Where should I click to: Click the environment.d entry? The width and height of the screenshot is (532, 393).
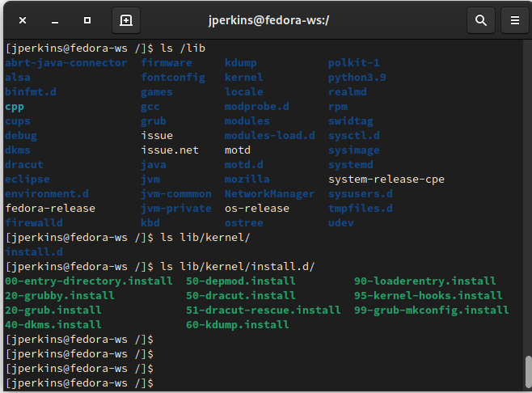[47, 194]
